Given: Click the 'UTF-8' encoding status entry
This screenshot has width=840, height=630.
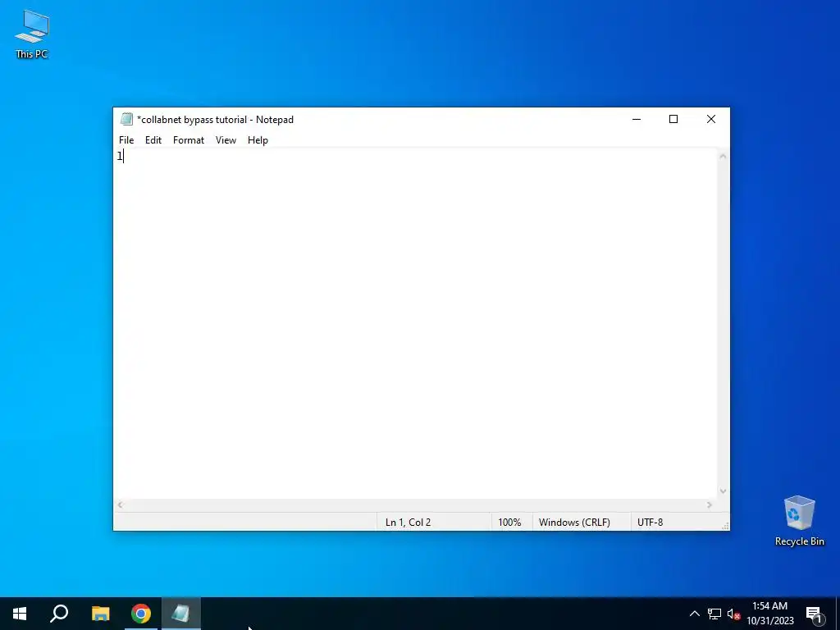Looking at the screenshot, I should click(x=650, y=523).
